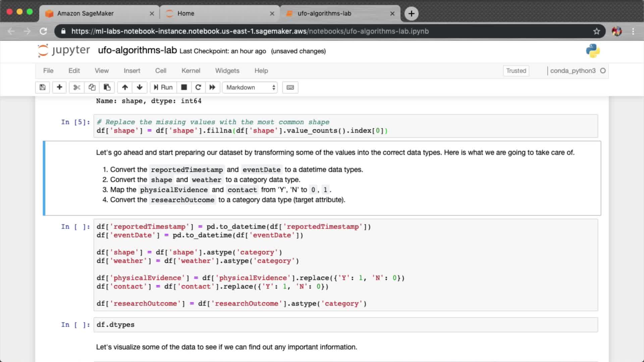
Task: Cut selected cells with scissors icon
Action: [77, 87]
